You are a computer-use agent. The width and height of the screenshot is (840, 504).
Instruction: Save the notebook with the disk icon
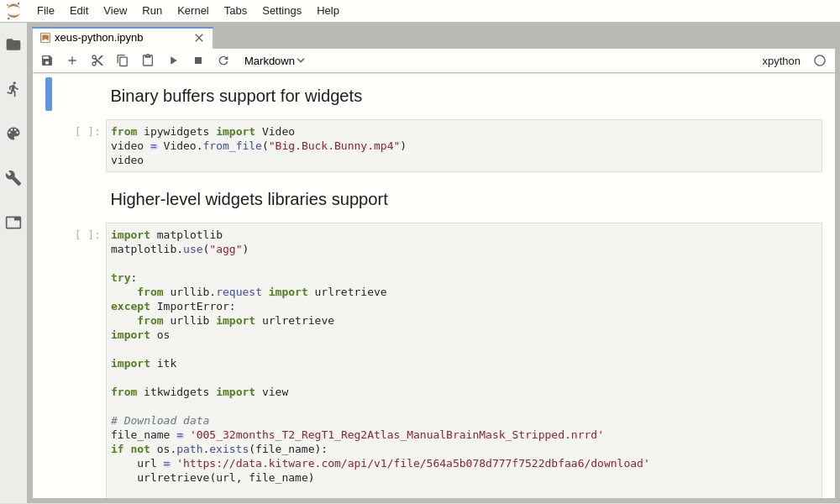(47, 60)
